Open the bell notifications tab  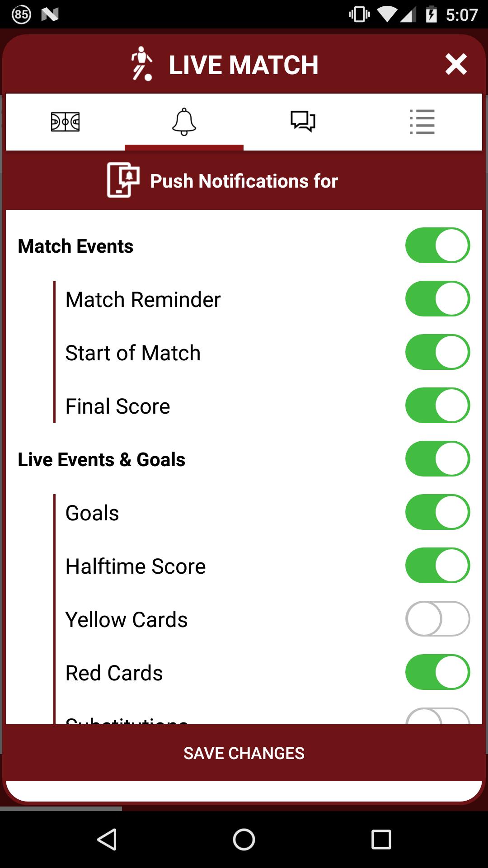(184, 121)
